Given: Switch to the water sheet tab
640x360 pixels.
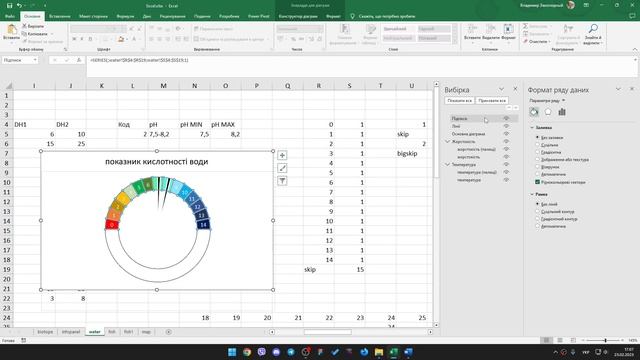Looking at the screenshot, I should point(94,332).
